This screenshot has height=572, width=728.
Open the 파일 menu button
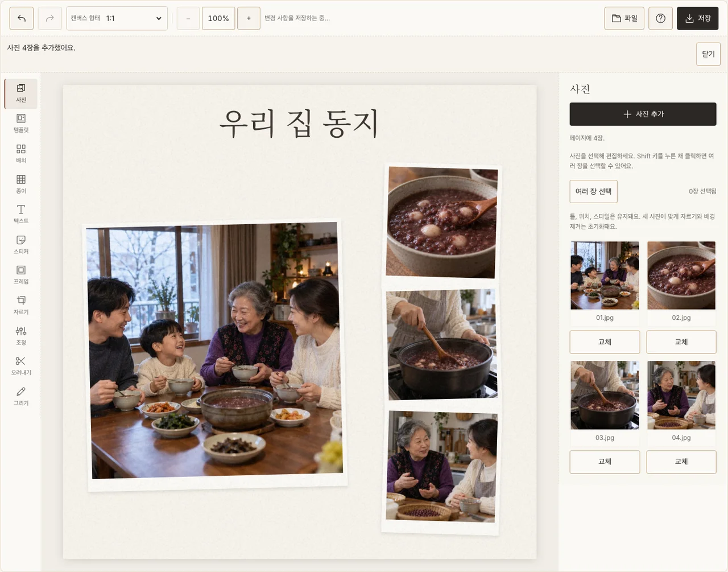(x=624, y=18)
